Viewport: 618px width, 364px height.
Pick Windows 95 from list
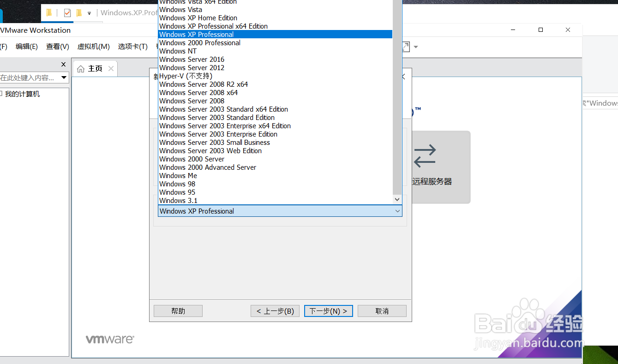tap(275, 192)
